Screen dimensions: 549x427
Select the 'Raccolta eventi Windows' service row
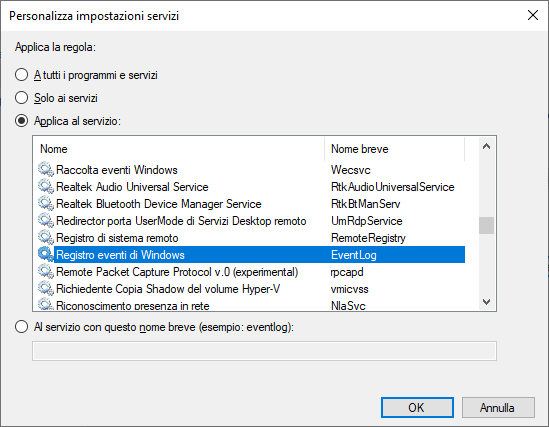pyautogui.click(x=251, y=170)
